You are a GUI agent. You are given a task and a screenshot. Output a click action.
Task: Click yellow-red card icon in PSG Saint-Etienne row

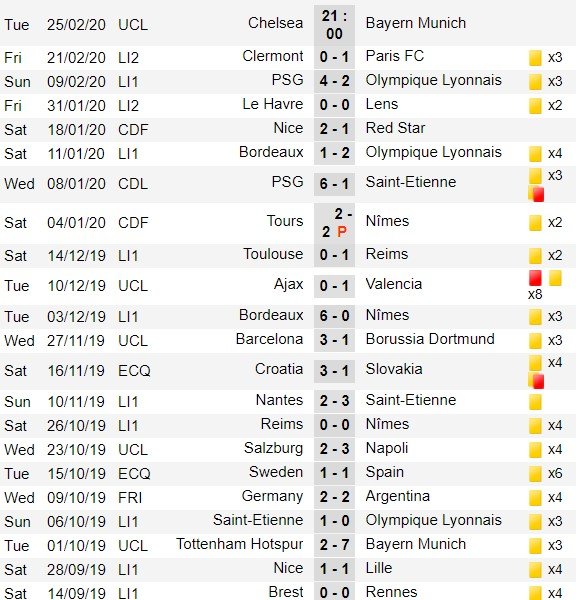[x=536, y=194]
